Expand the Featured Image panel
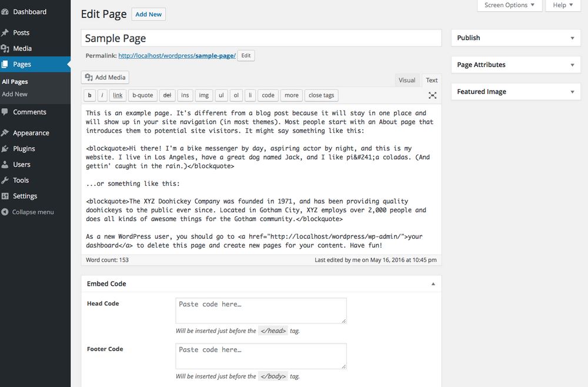588x387 pixels. [x=572, y=92]
